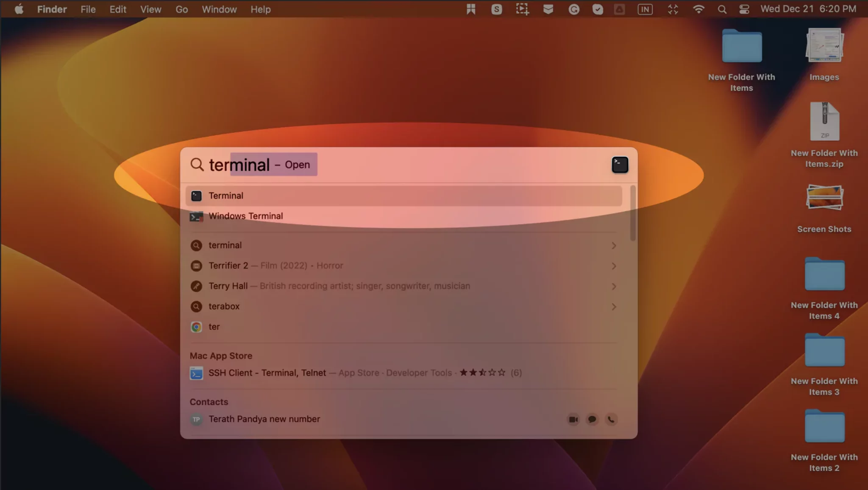Viewport: 868px width, 490px height.
Task: Expand the Terry Hall chevron
Action: 614,286
